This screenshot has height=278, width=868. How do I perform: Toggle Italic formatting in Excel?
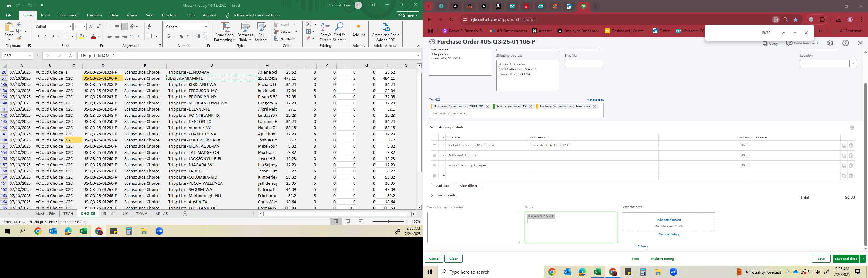(x=45, y=36)
